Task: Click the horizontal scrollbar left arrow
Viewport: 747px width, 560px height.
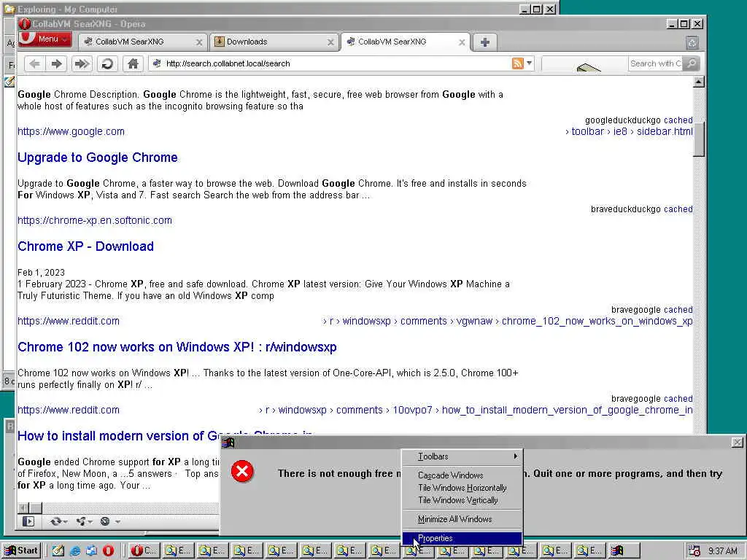Action: point(23,508)
